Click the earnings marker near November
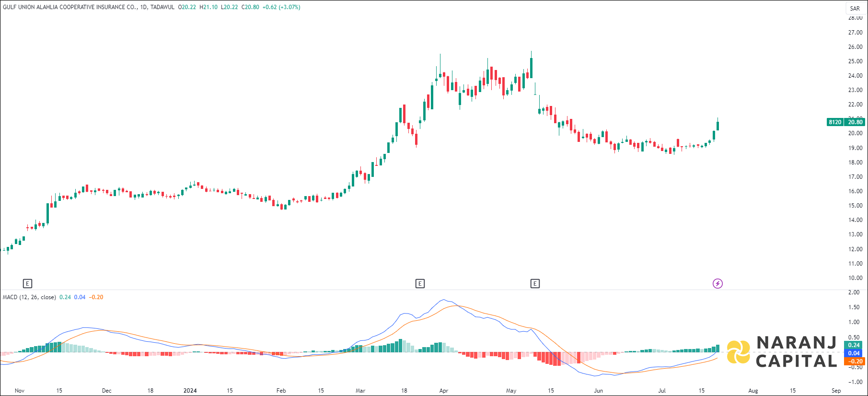The height and width of the screenshot is (396, 868). point(27,284)
